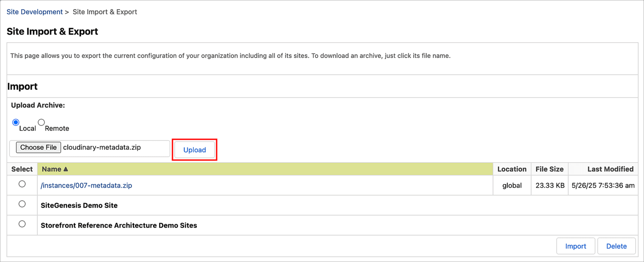Click the Select column header
644x262 pixels.
22,169
